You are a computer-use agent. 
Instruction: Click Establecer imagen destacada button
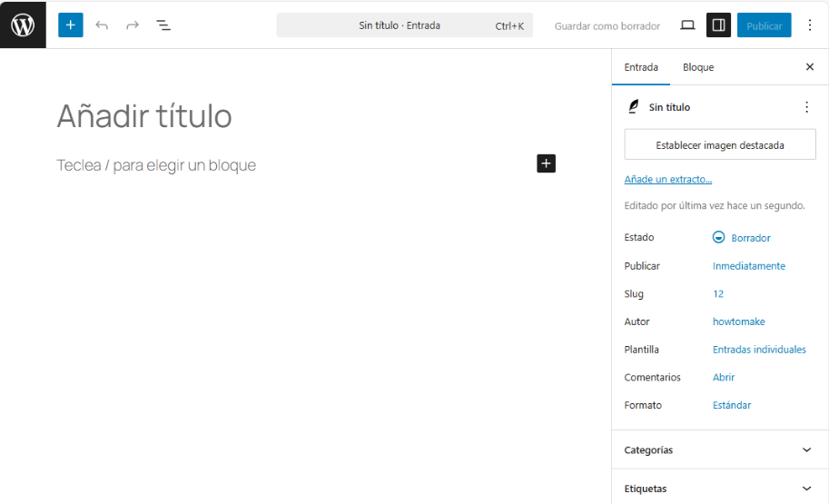720,144
